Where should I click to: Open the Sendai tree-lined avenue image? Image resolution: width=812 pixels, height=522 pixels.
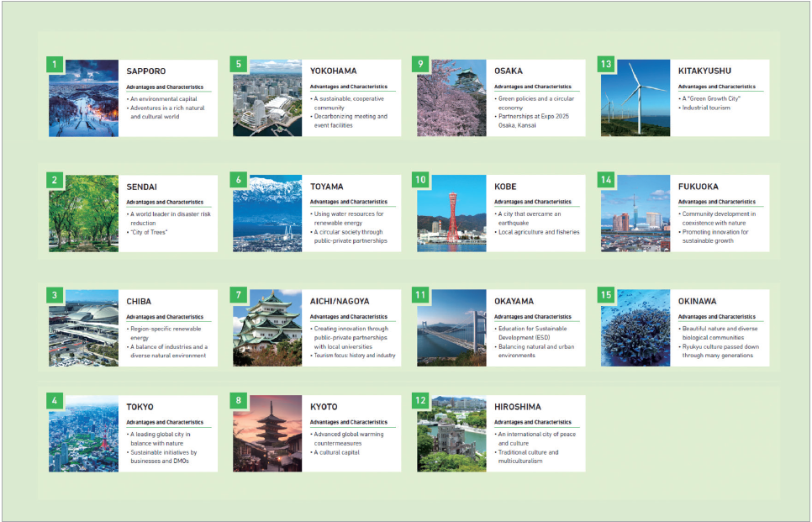click(84, 215)
